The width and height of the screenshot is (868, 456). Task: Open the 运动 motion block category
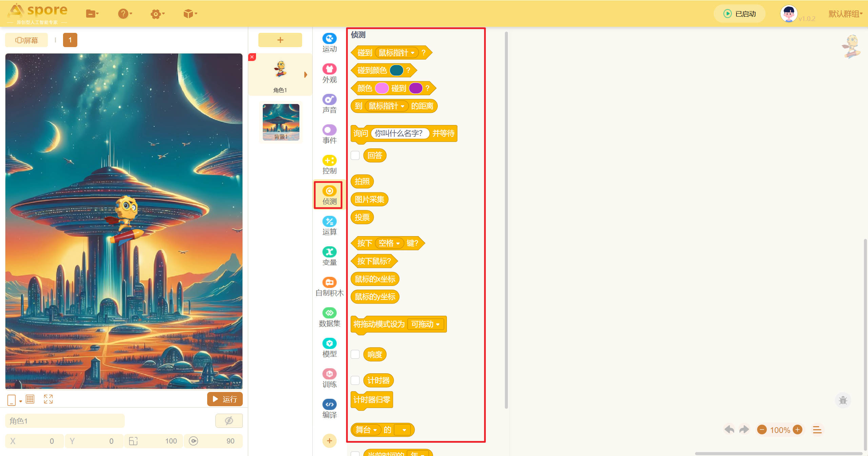[x=329, y=43]
